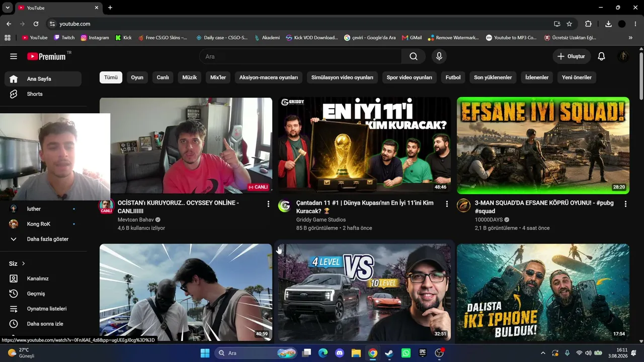Open Daha sonra izle list
Screen dimensions: 644x362
point(43,324)
